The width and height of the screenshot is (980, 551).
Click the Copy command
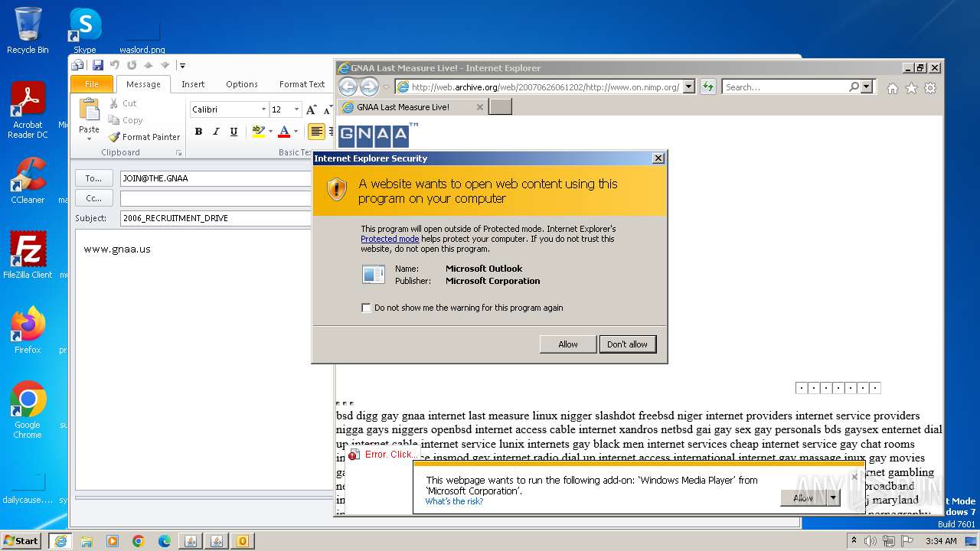coord(126,120)
